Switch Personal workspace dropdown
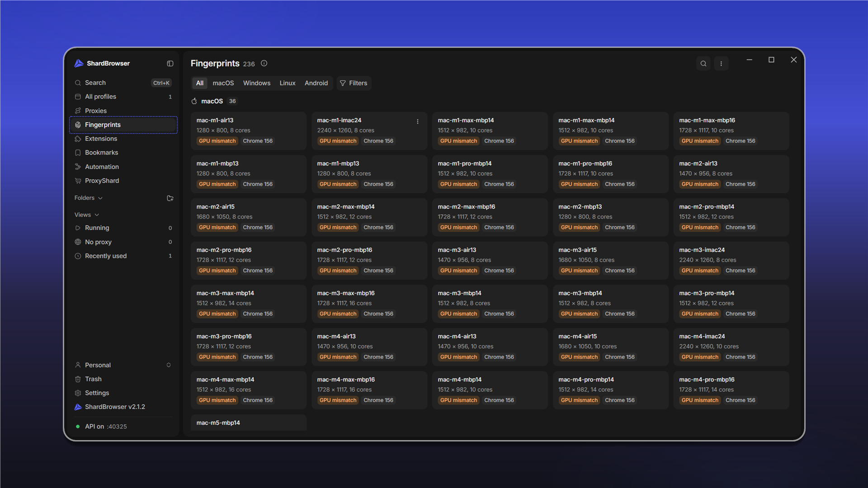 point(123,365)
